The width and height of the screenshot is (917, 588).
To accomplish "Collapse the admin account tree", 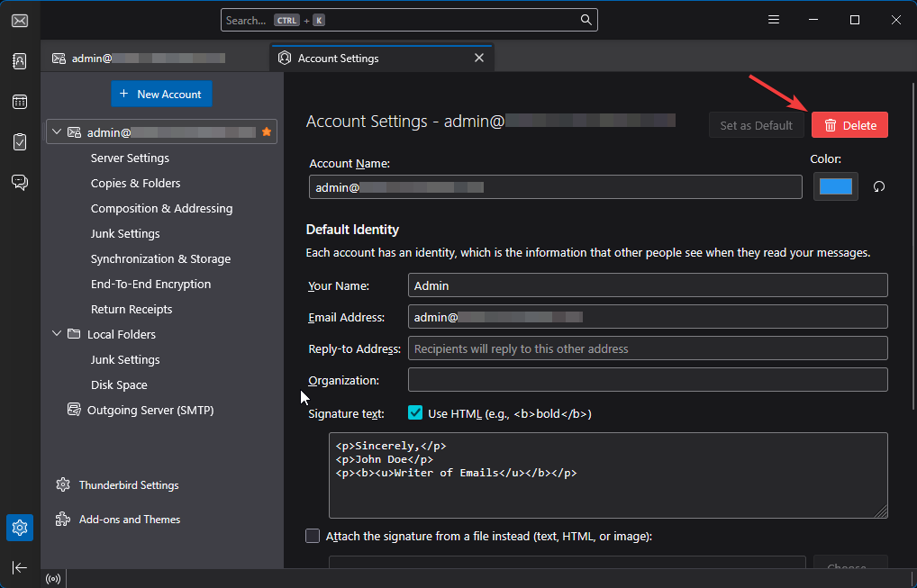I will tap(57, 132).
